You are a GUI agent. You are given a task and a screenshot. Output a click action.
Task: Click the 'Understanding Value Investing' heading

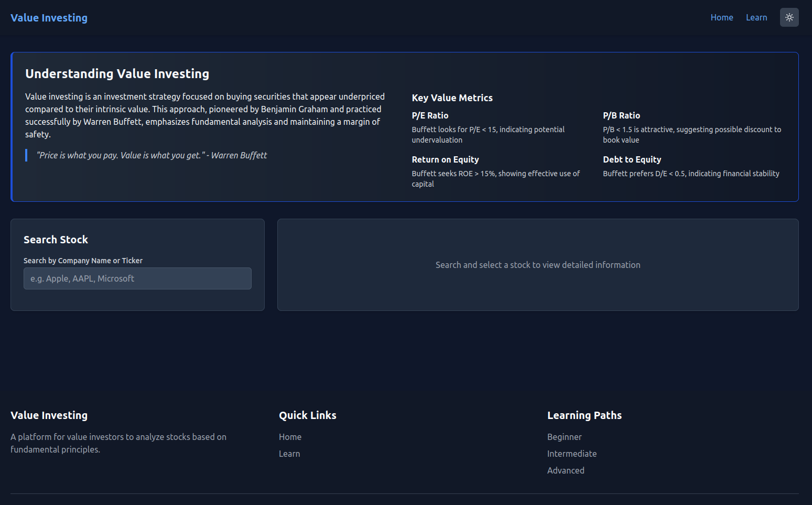117,74
